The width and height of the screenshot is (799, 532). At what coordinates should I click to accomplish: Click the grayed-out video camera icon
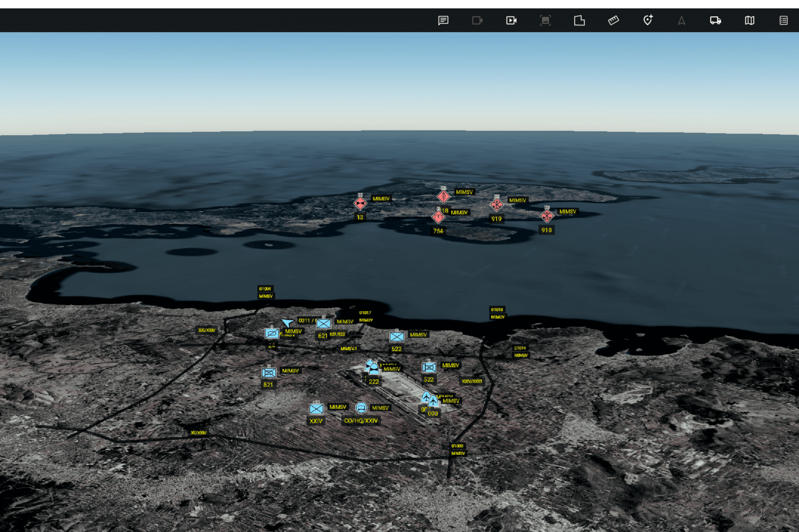point(477,20)
